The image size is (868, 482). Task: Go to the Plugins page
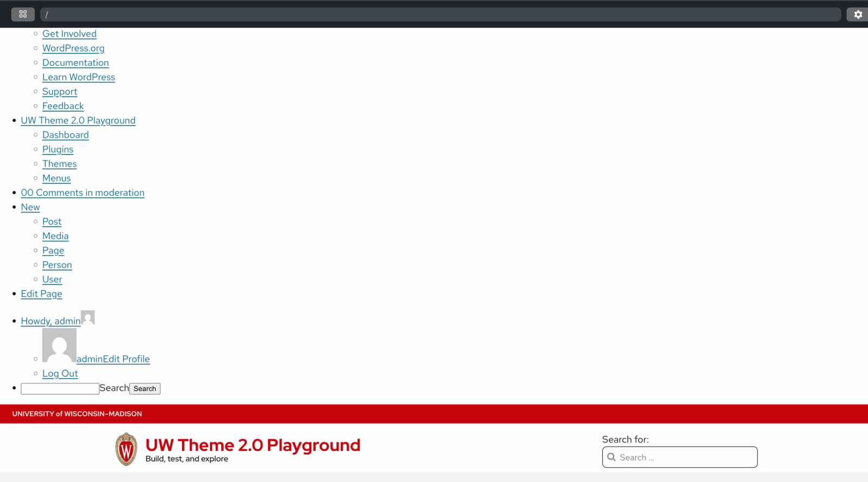pyautogui.click(x=58, y=150)
